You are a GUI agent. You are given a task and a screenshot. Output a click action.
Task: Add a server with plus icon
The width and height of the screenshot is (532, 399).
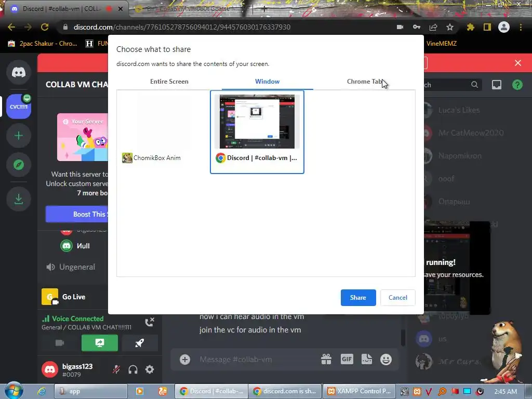click(x=19, y=136)
